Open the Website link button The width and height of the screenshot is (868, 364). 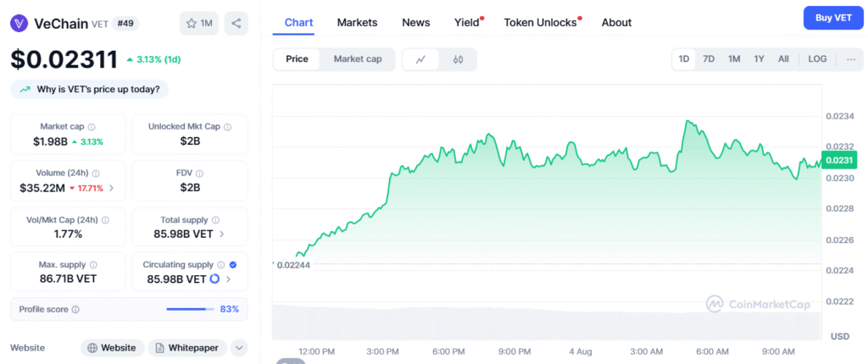click(113, 348)
